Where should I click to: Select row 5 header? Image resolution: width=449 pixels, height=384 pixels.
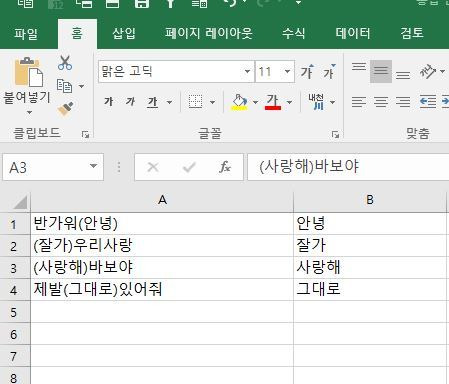(14, 312)
